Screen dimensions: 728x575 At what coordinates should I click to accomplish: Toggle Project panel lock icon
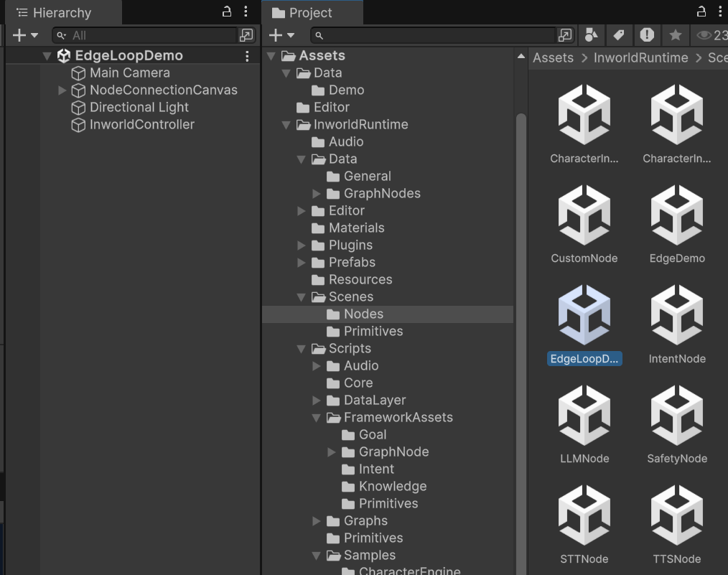[x=701, y=11]
